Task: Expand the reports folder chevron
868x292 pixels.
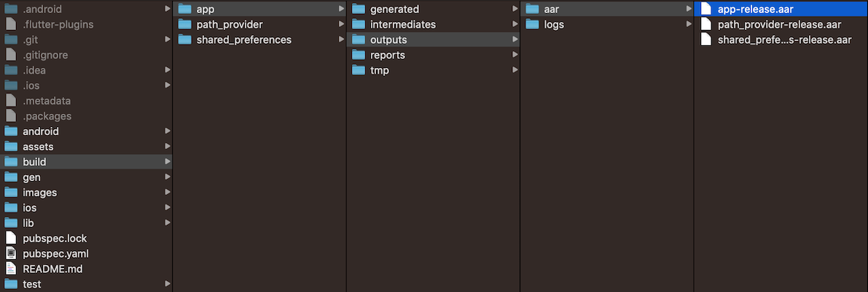Action: click(x=515, y=55)
